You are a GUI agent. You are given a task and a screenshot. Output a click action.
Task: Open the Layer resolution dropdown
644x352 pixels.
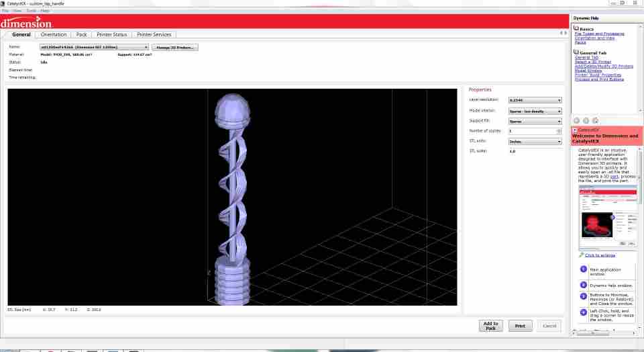(535, 100)
